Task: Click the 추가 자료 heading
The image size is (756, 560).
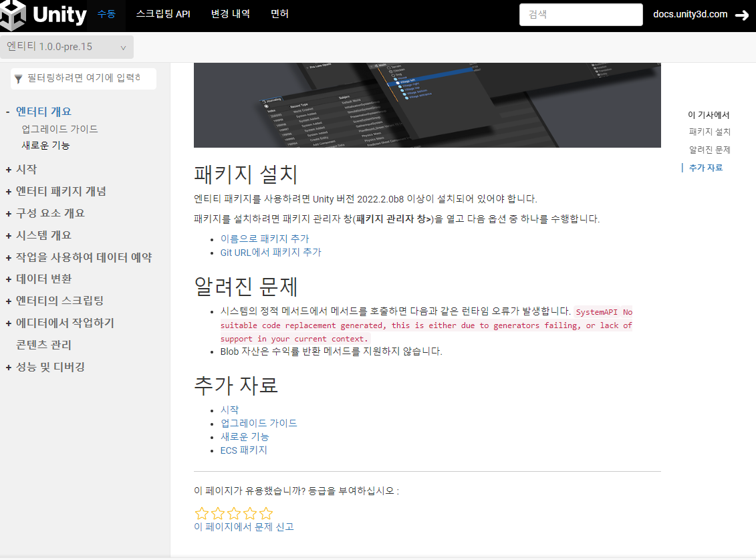Action: pos(236,385)
